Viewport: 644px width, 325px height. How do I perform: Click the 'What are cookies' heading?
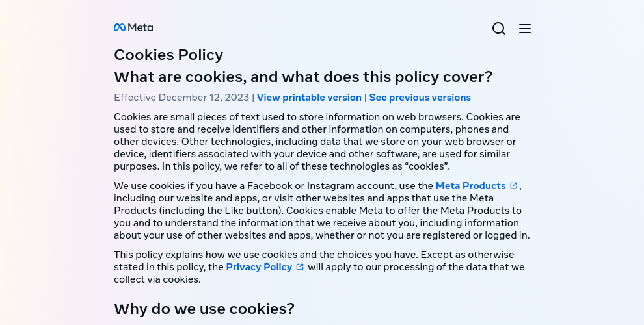pos(303,77)
